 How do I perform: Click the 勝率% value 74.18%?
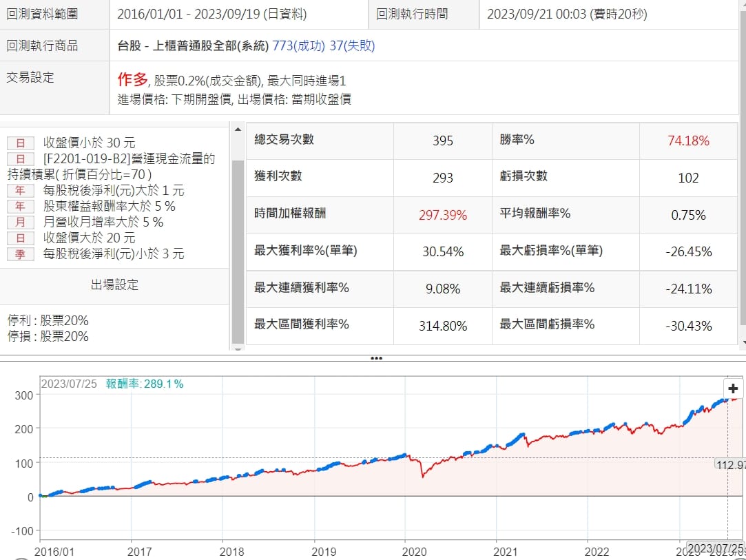[687, 141]
